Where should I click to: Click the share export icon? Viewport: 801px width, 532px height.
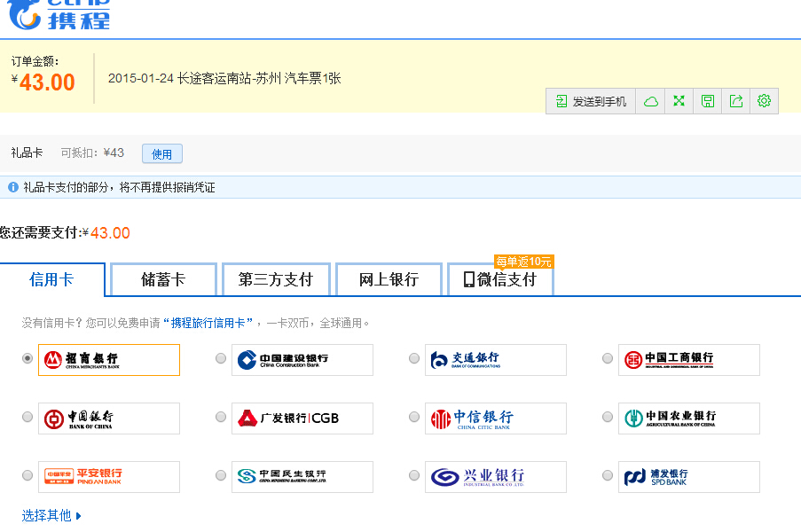(x=735, y=101)
